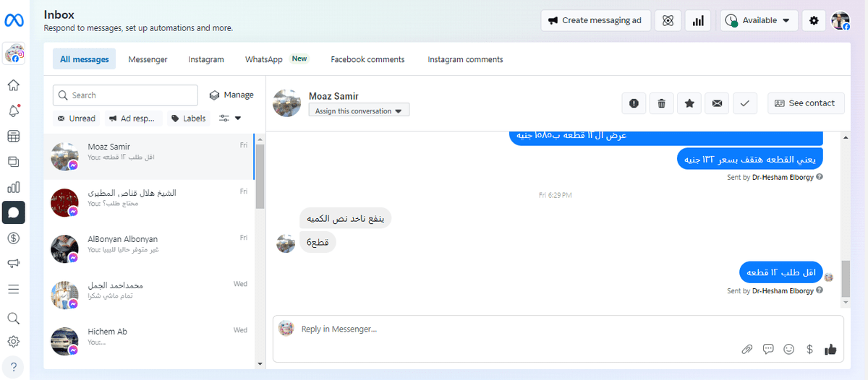Open the محمداحمد الجمل conversation
The image size is (868, 380).
(x=149, y=295)
